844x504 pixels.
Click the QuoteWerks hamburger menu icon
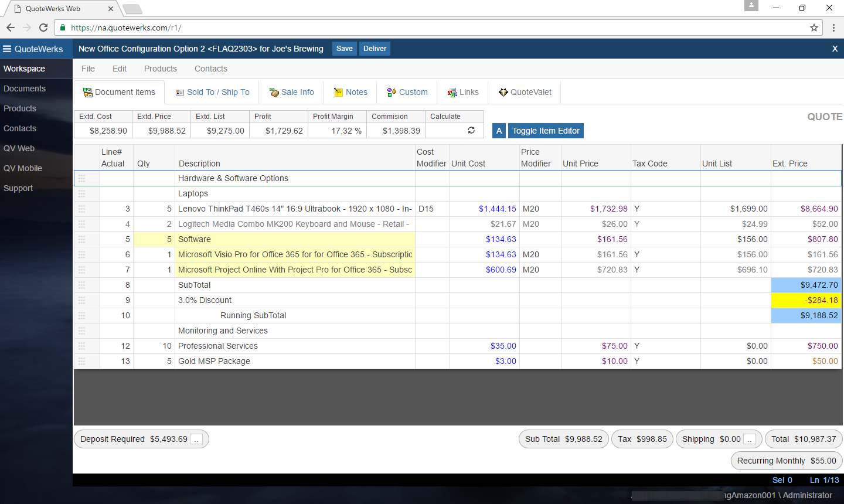[6, 49]
